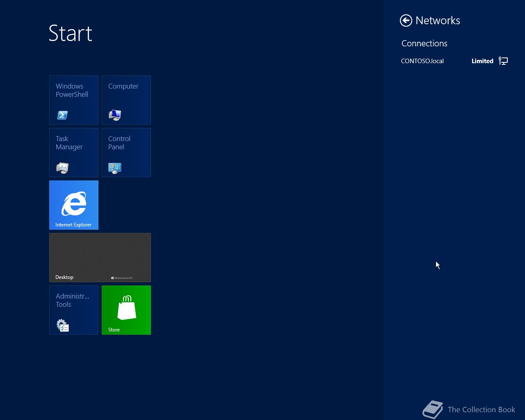Open Administrative Tools tile
525x420 pixels.
pyautogui.click(x=74, y=310)
